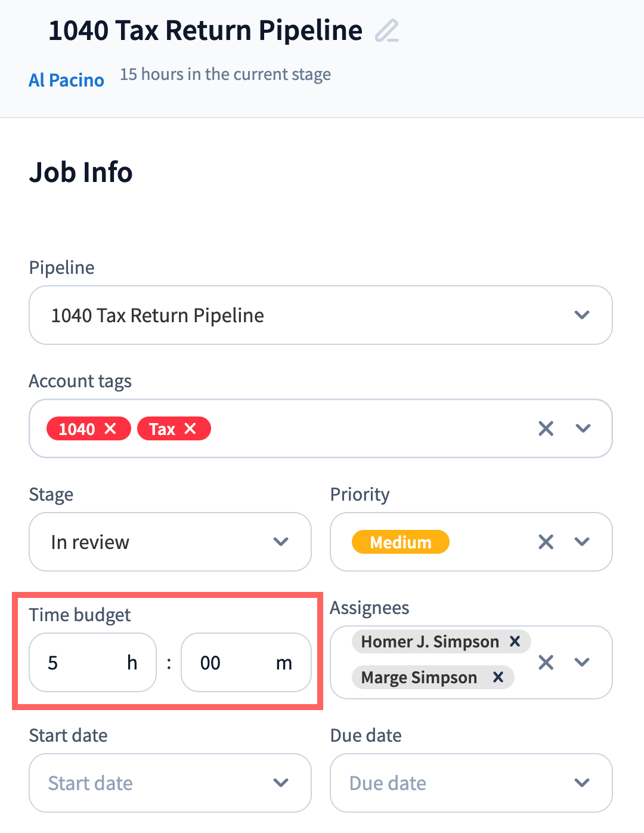
Task: Remove Marge Simpson from assignees
Action: 498,677
